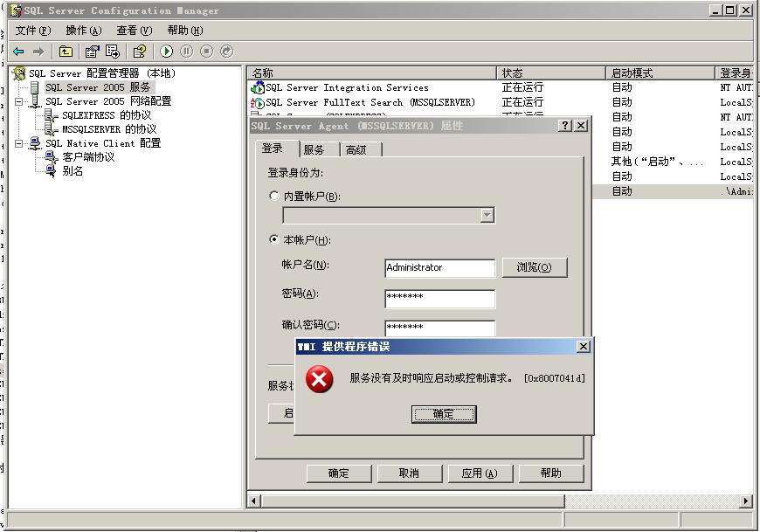Viewport: 760px width, 532px height.
Task: Open the Help toolbar icon
Action: tap(140, 52)
